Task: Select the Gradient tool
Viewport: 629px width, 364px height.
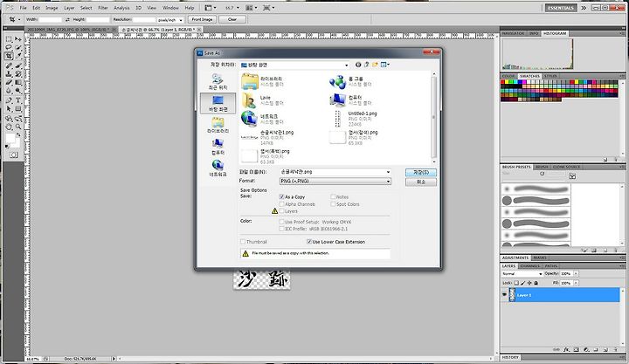Action: coord(18,82)
